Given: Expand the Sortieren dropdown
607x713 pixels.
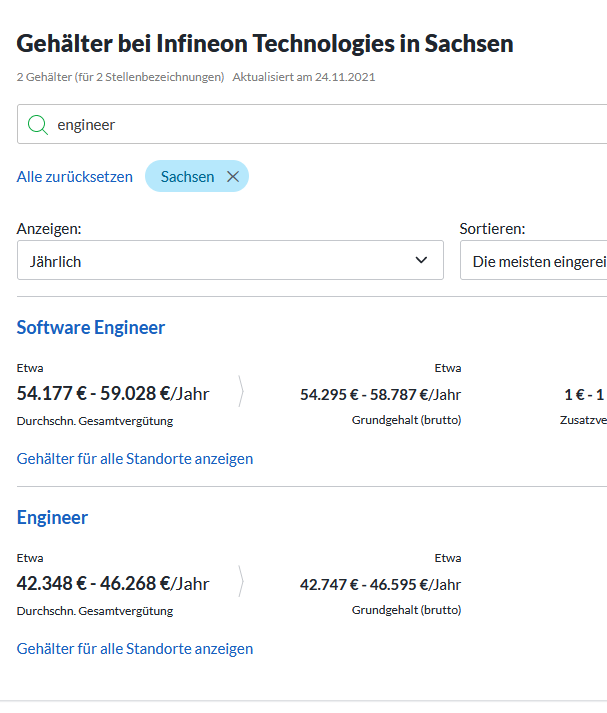Looking at the screenshot, I should pos(535,261).
